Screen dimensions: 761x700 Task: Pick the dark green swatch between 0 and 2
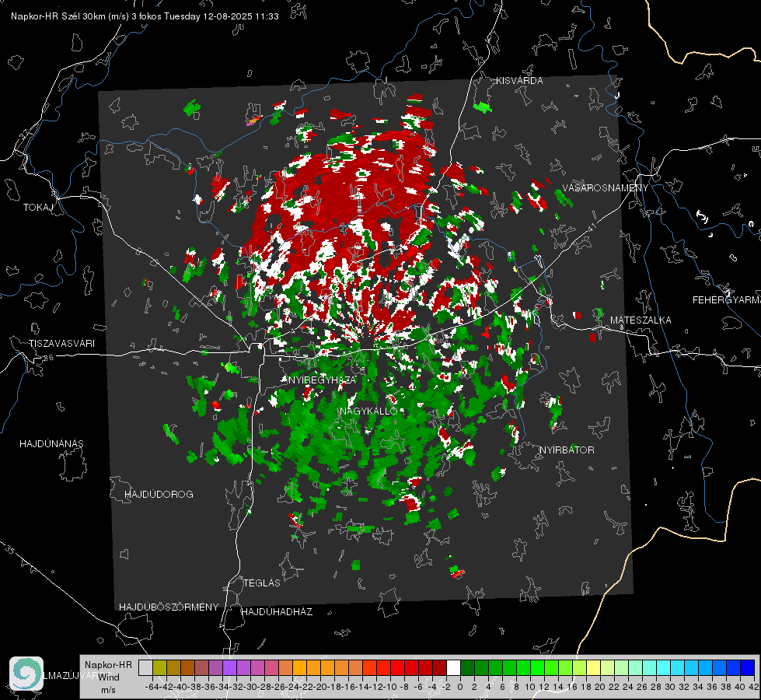[x=467, y=668]
